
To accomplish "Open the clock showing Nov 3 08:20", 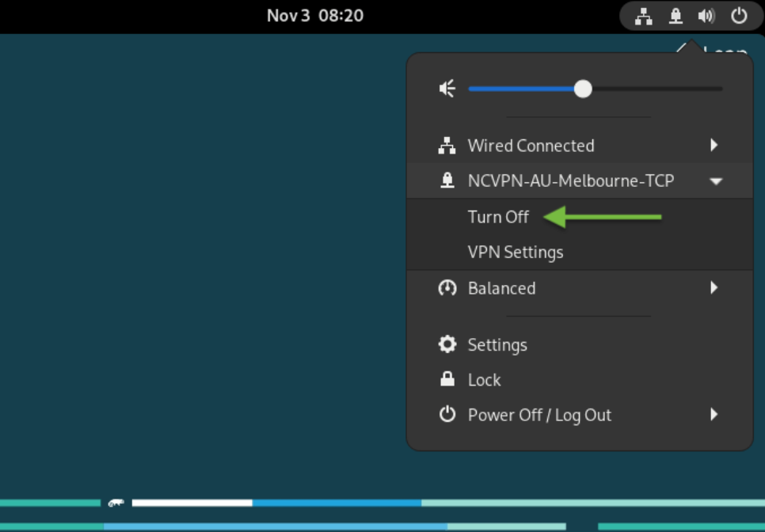I will point(315,16).
